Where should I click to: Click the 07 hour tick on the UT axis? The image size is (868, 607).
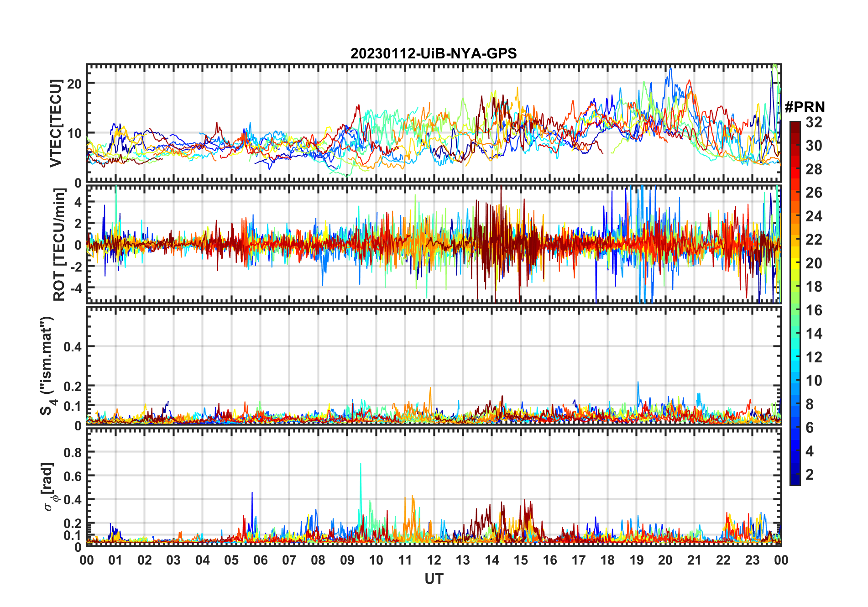tap(289, 560)
